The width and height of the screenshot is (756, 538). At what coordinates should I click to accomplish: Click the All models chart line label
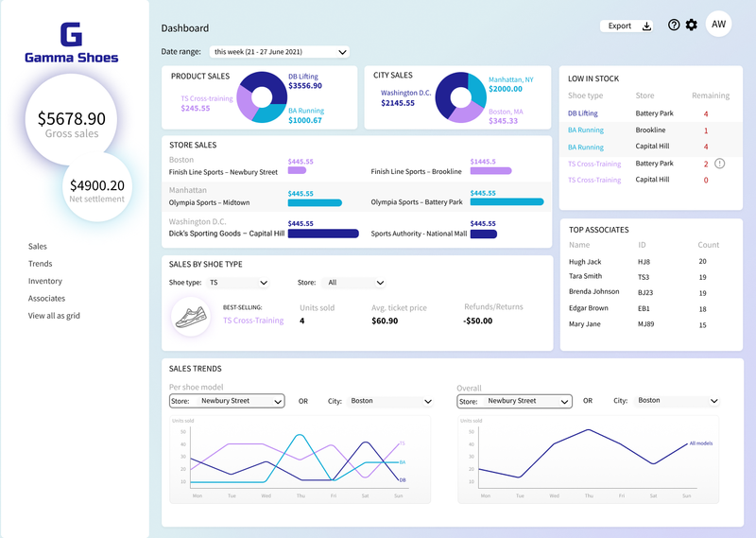700,443
